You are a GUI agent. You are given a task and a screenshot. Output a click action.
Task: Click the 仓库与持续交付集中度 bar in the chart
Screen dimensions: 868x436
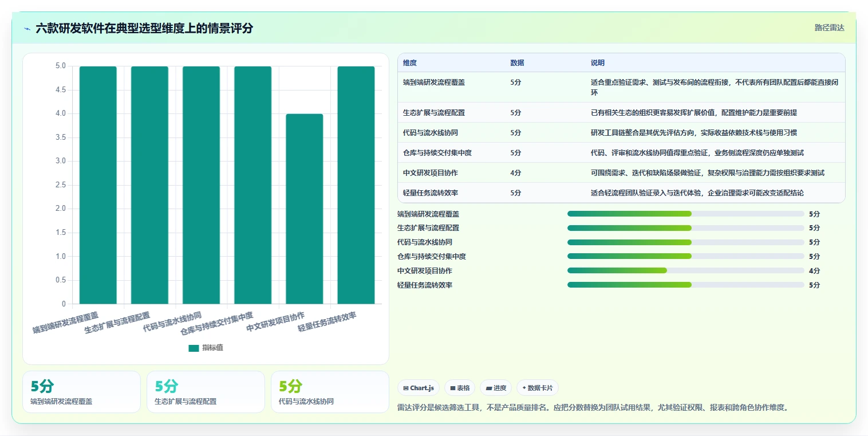[252, 185]
